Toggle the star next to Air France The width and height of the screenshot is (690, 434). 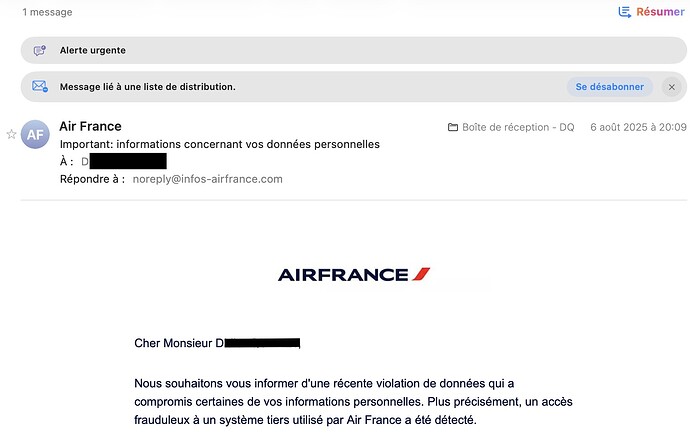point(11,134)
